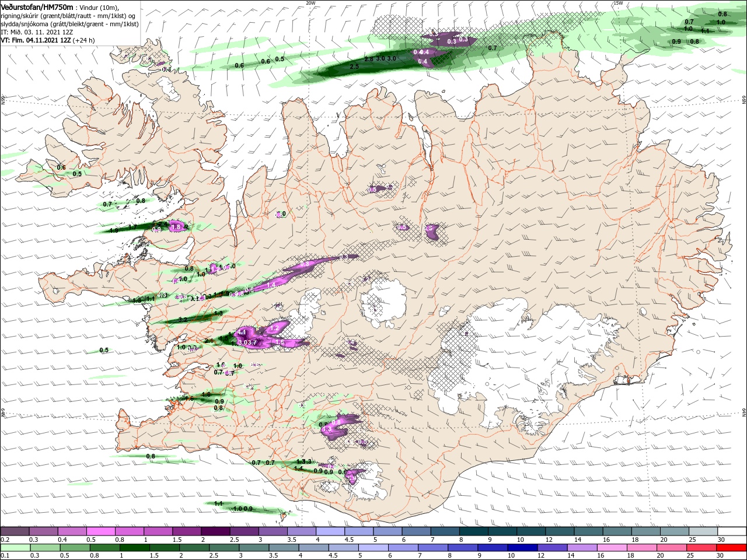The height and width of the screenshot is (560, 747).
Task: Click the '14' label under the upper legend row
Action: coord(577,540)
